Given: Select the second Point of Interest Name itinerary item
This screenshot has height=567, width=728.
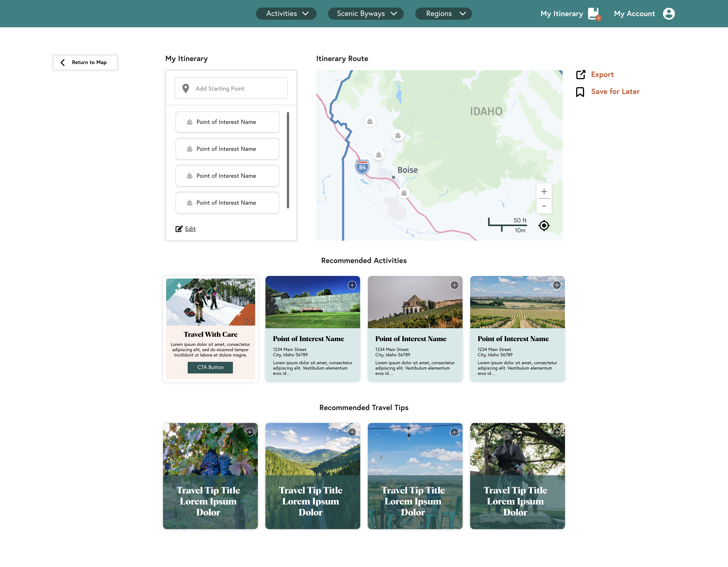Looking at the screenshot, I should pos(227,149).
